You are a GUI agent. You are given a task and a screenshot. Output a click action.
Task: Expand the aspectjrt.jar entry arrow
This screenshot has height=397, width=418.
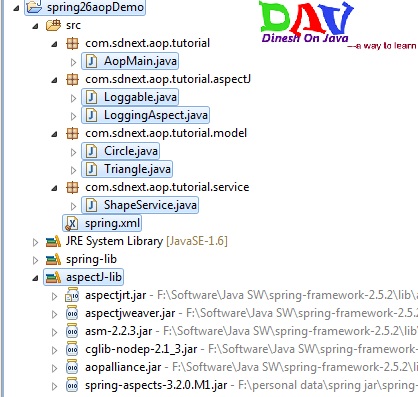[54, 296]
